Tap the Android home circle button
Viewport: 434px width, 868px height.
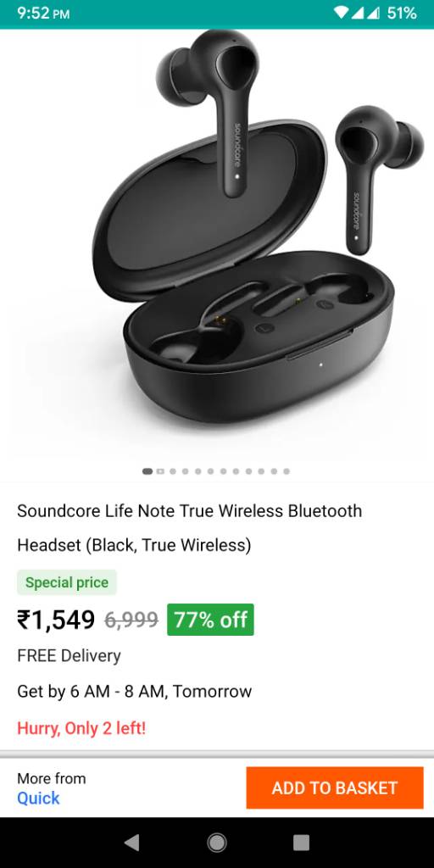pos(216,843)
